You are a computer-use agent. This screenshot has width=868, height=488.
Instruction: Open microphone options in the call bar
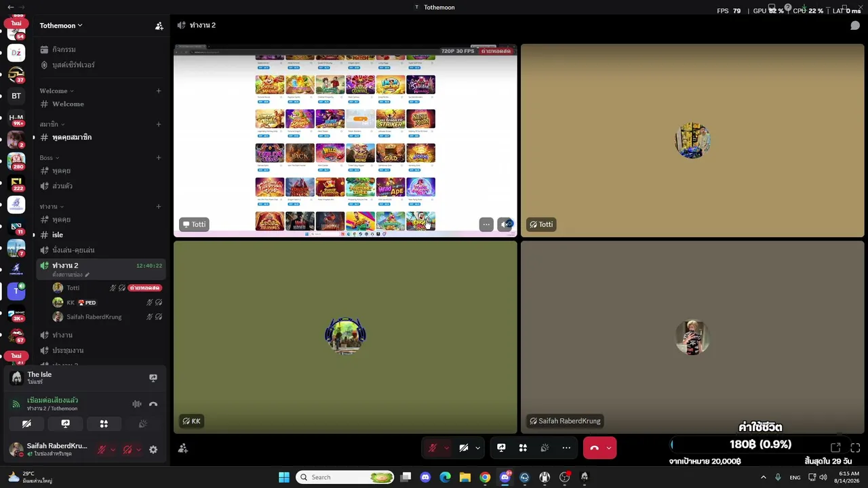pyautogui.click(x=446, y=448)
